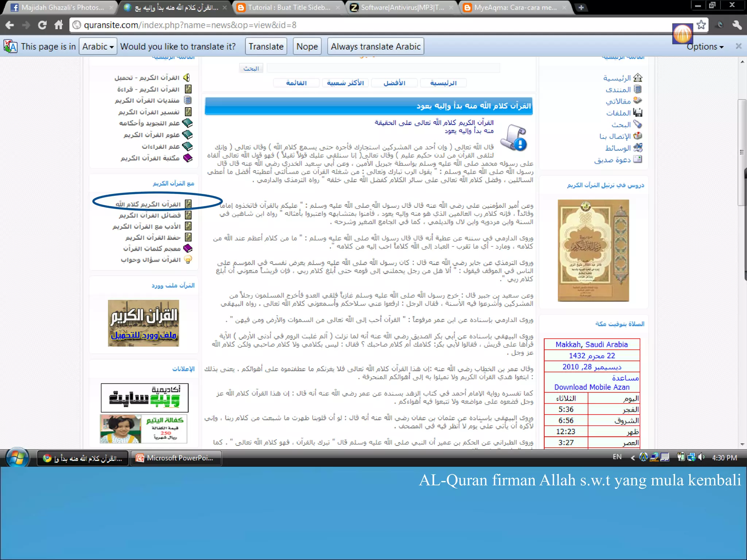Click the address bar URL
The image size is (747, 560).
(190, 25)
